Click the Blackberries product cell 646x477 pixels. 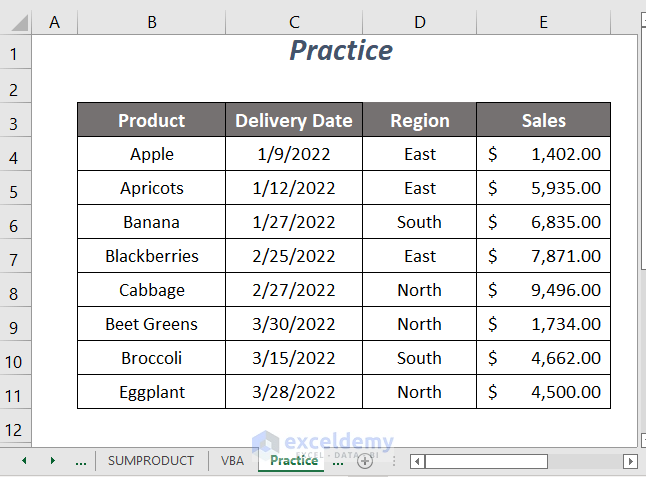coord(152,256)
